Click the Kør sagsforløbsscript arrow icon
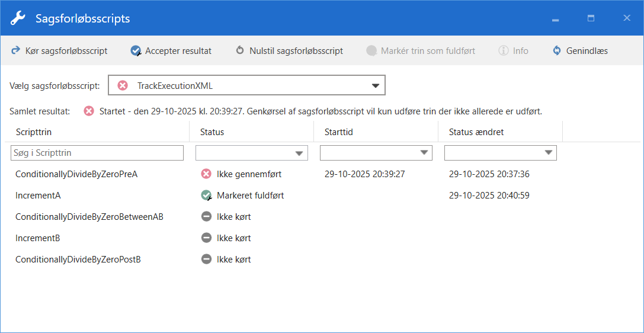This screenshot has height=333, width=644. (16, 51)
